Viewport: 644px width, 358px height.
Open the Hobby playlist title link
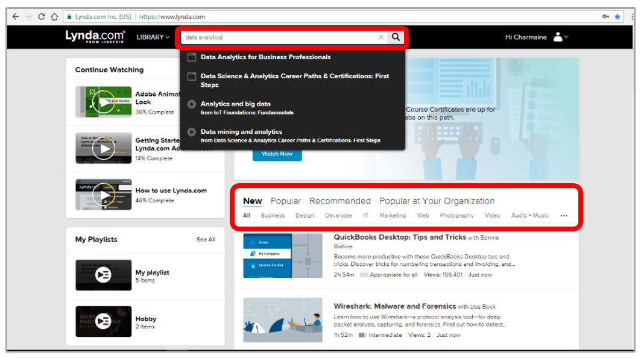tap(146, 319)
